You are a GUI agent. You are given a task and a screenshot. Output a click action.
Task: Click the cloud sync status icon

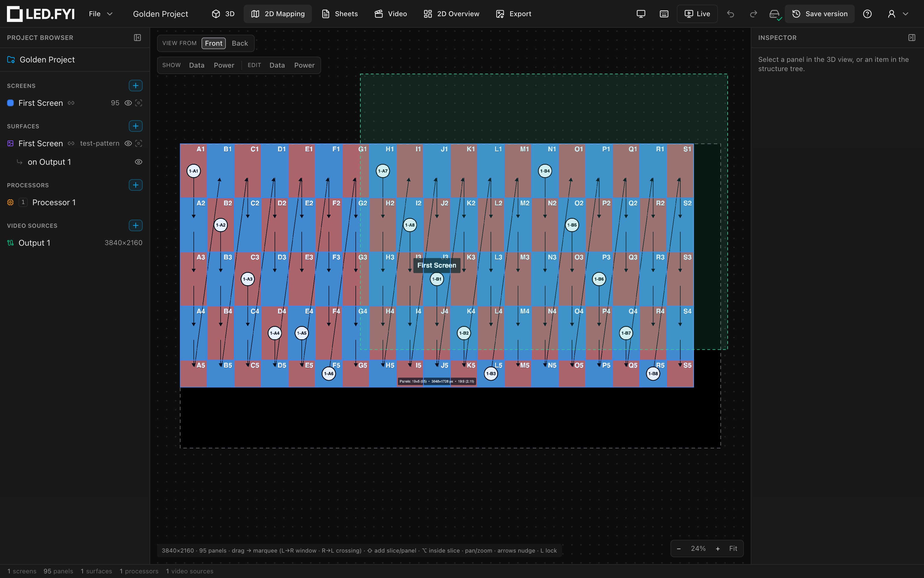coord(775,14)
